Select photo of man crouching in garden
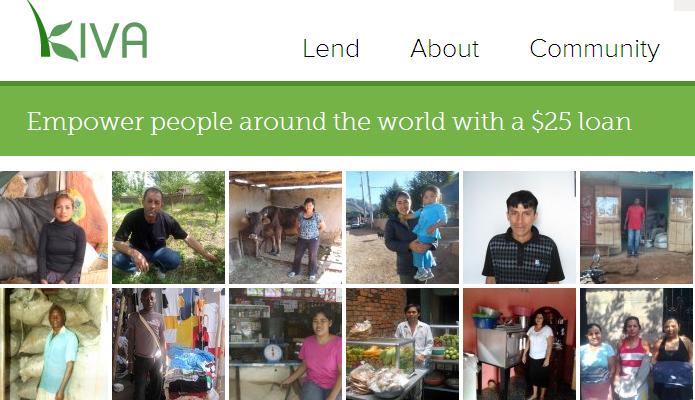695x400 pixels. [168, 227]
